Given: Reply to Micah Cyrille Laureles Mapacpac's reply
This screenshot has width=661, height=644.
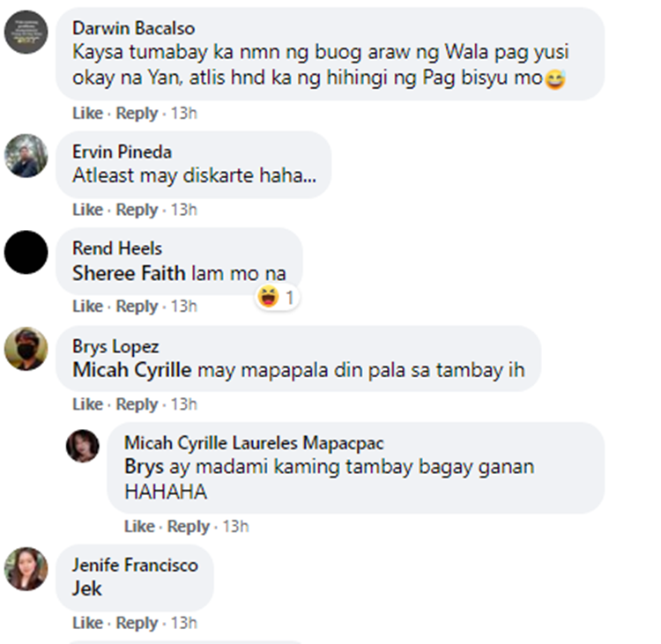Looking at the screenshot, I should point(189,527).
